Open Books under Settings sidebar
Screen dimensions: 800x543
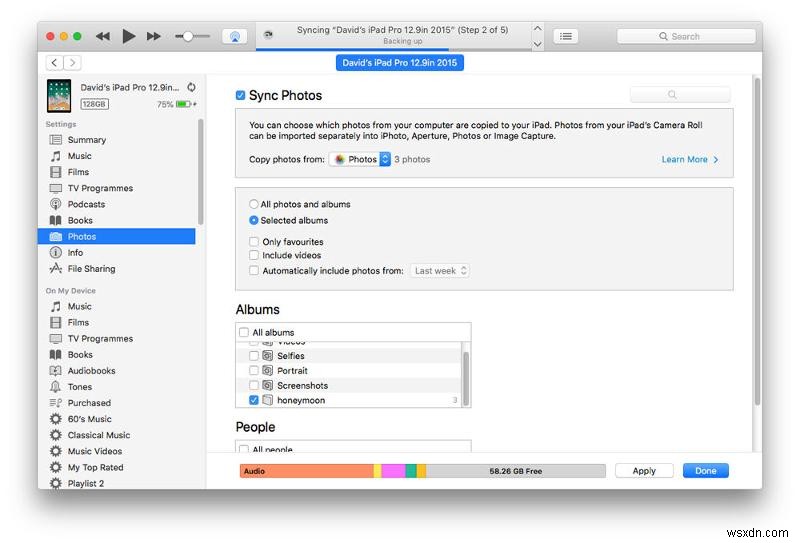coord(80,220)
